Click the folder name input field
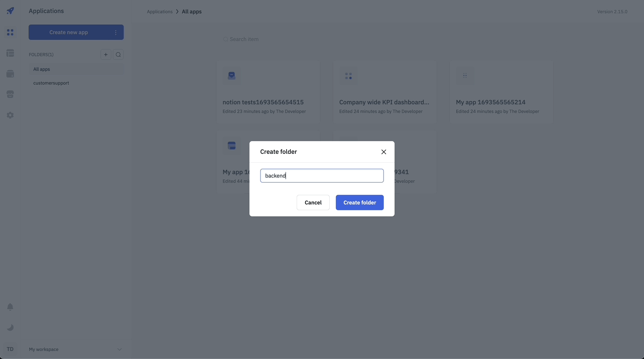This screenshot has height=359, width=644. click(322, 176)
